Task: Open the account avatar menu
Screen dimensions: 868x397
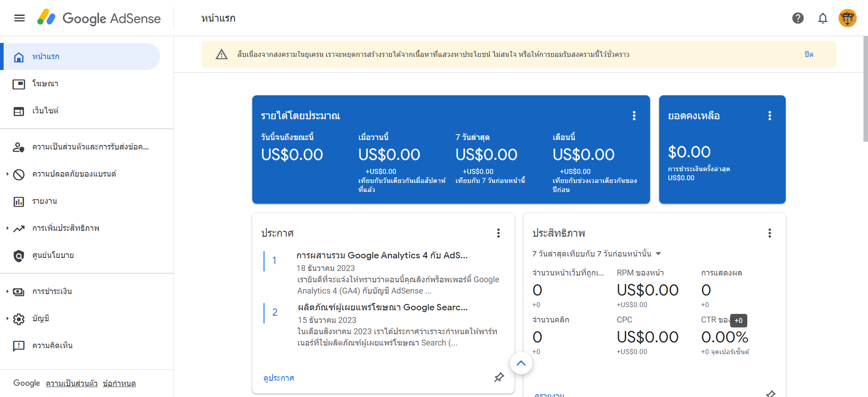Action: pos(848,18)
